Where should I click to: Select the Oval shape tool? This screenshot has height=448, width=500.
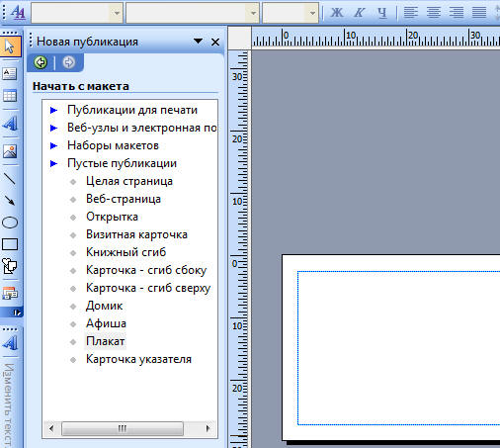coord(10,223)
